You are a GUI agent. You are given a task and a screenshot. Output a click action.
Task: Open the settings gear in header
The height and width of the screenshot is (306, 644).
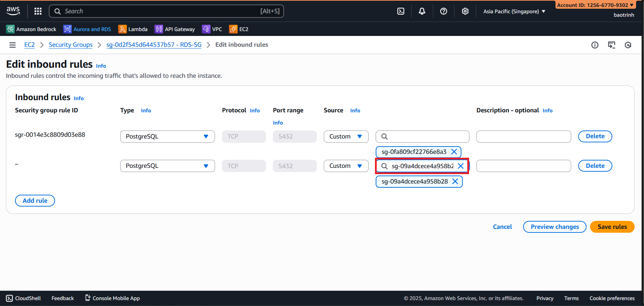pyautogui.click(x=465, y=11)
